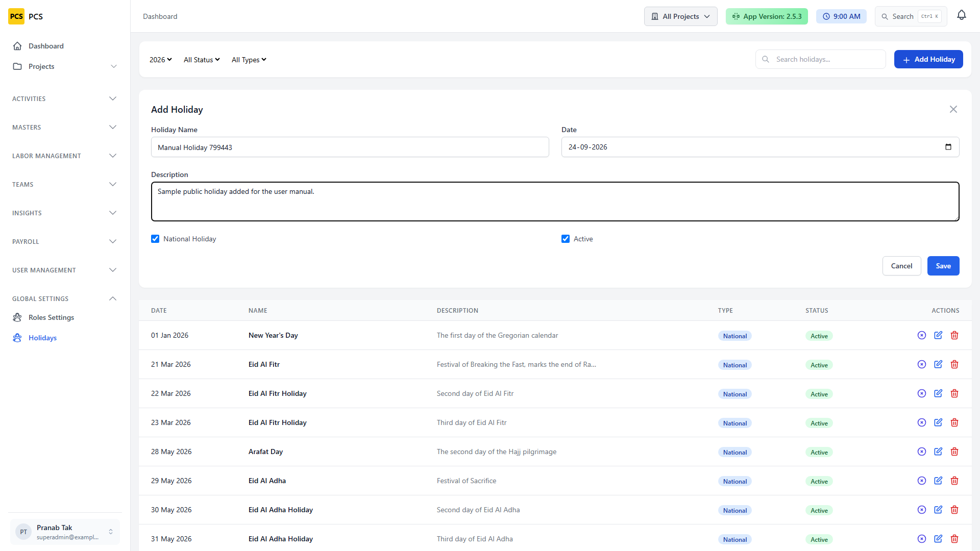Edit the 21 Mar Eid Al Fitr holiday
Image resolution: width=980 pixels, height=551 pixels.
pyautogui.click(x=938, y=364)
